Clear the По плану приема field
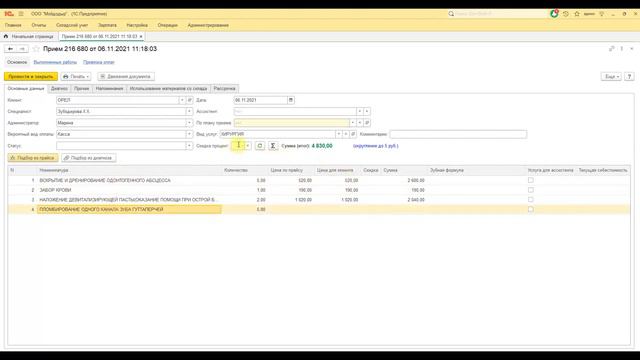 coord(360,123)
